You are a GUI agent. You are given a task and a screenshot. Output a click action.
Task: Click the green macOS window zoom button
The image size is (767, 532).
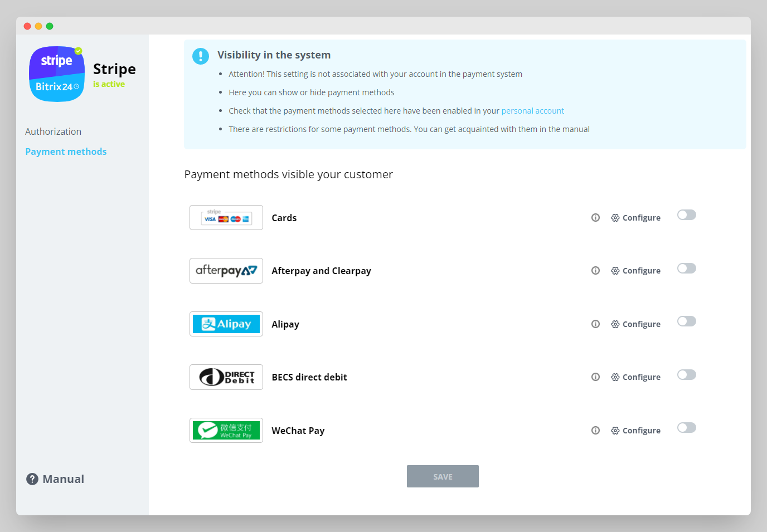50,26
